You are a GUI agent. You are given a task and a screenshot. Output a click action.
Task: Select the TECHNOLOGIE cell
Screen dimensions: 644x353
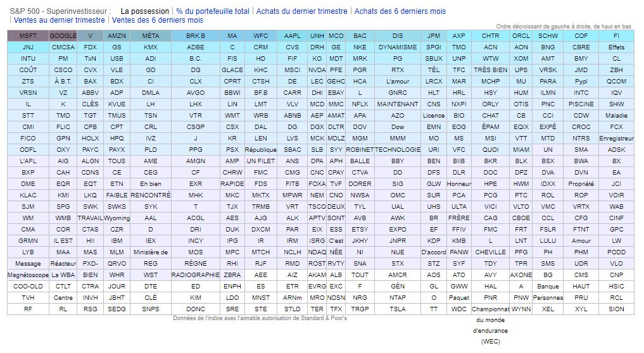[x=398, y=150]
